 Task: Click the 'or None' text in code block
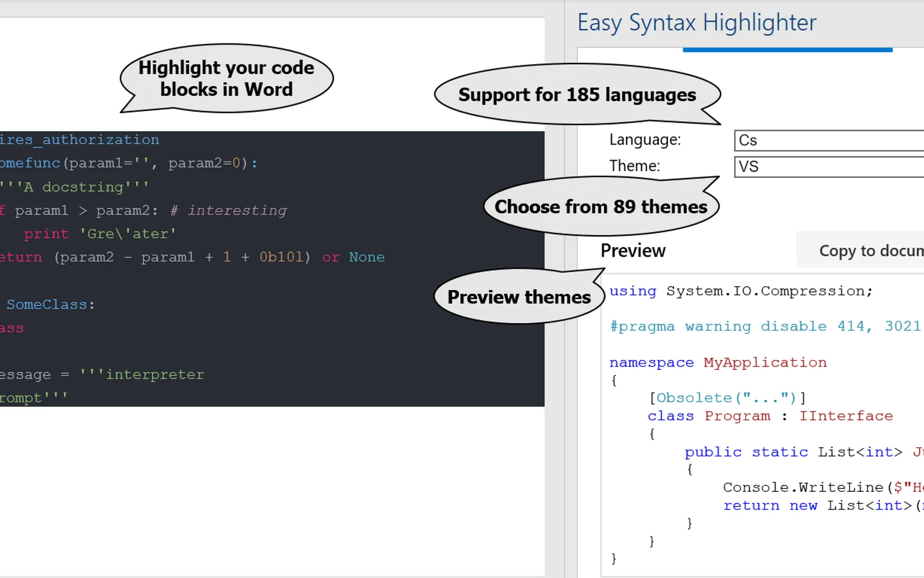(353, 257)
